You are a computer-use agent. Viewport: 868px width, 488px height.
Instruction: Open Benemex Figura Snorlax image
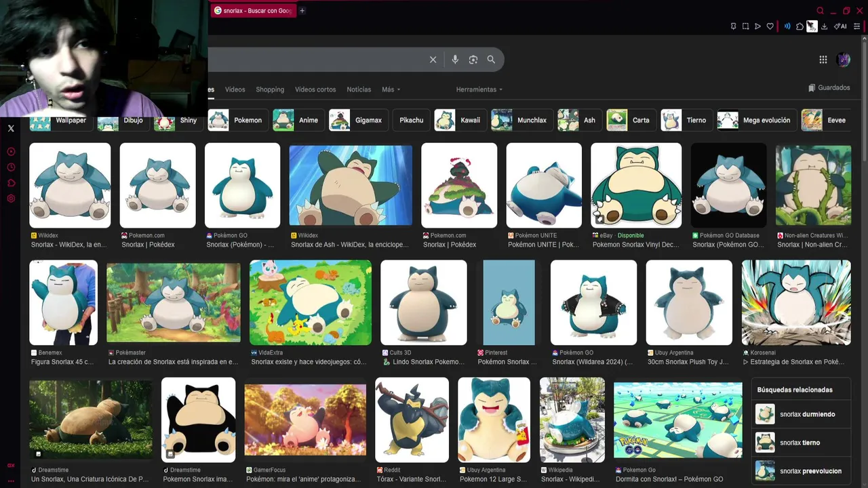point(63,302)
